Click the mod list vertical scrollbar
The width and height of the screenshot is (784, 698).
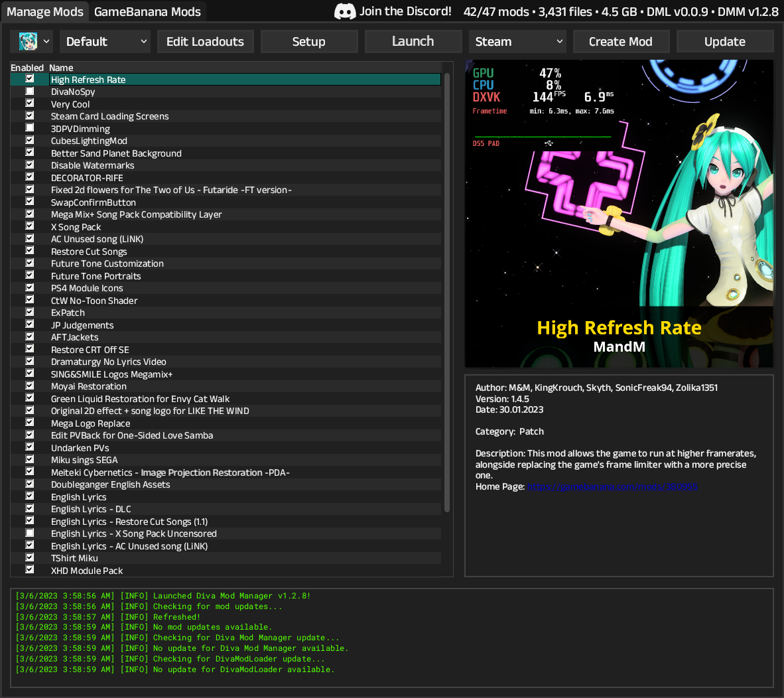[x=447, y=293]
